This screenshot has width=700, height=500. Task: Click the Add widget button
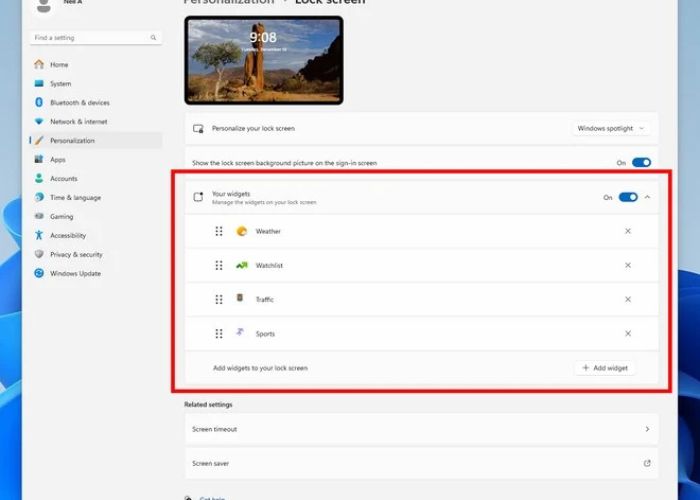pos(605,368)
